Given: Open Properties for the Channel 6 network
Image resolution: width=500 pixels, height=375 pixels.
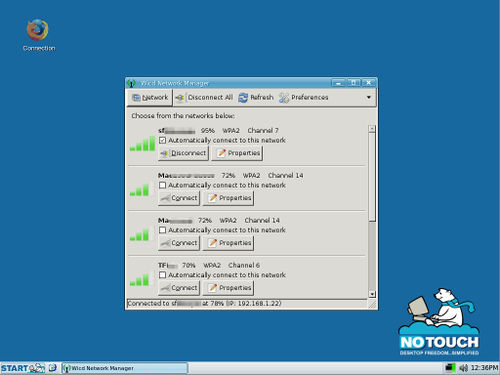Looking at the screenshot, I should [x=229, y=288].
